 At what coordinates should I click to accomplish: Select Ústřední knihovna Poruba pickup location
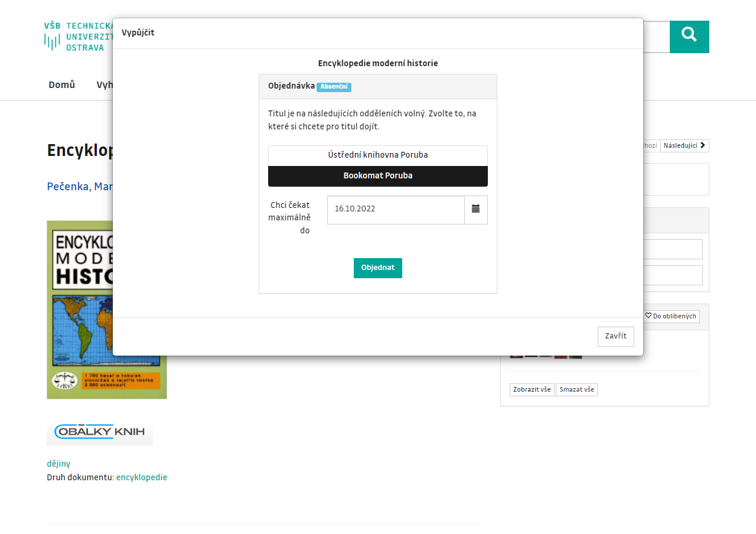click(x=378, y=155)
